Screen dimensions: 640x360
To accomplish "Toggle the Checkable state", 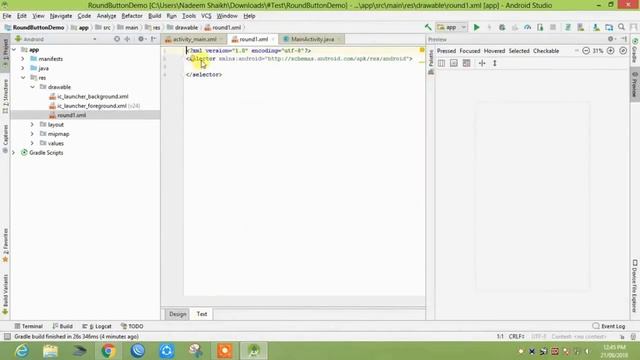I will 546,51.
